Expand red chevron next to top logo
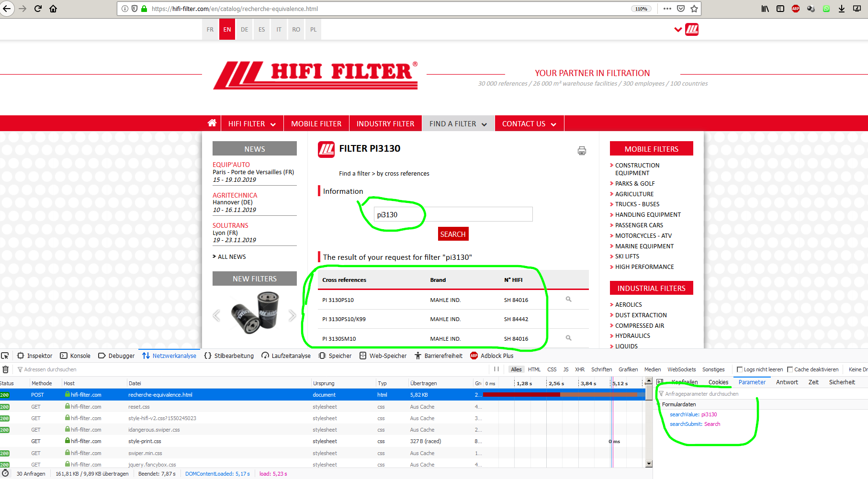Image resolution: width=868 pixels, height=479 pixels. click(x=678, y=30)
